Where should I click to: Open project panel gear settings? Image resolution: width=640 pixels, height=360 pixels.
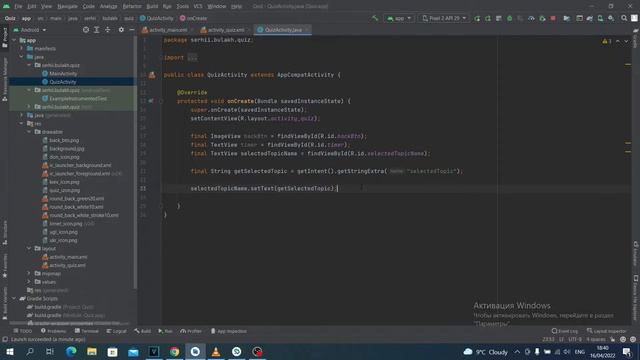pos(121,30)
